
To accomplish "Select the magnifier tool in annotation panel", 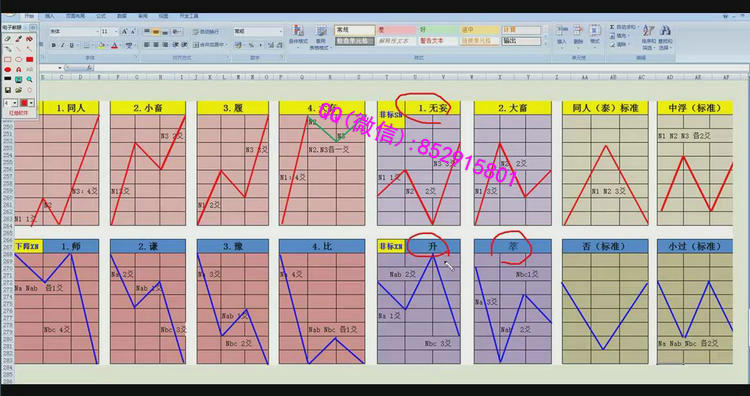I will coord(30,79).
